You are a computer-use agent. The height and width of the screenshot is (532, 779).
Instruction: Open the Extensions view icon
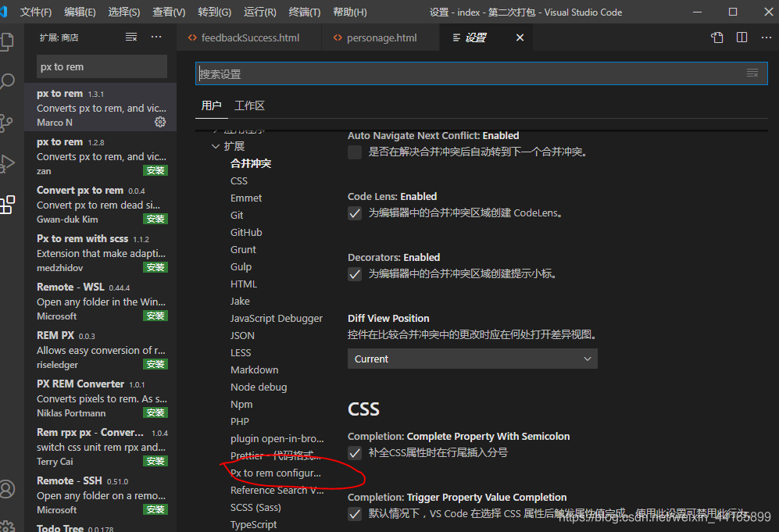7,205
